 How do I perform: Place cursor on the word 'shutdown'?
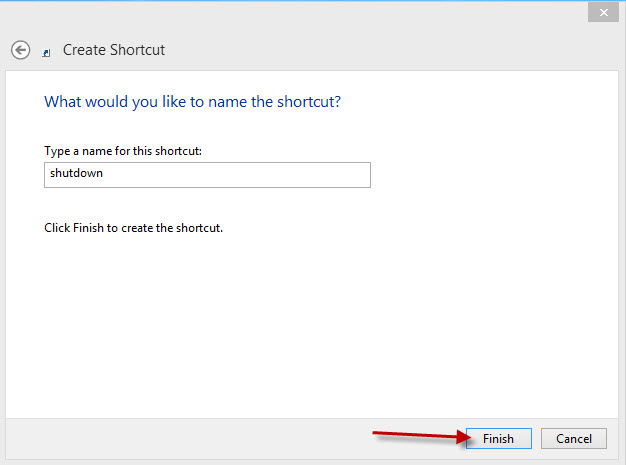pos(76,173)
